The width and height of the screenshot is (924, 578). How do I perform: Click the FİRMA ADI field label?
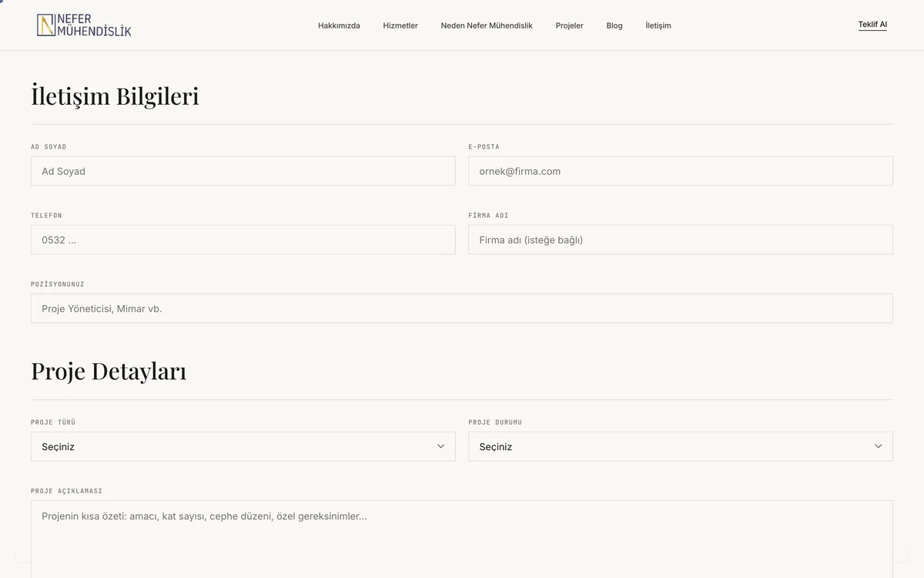(488, 215)
